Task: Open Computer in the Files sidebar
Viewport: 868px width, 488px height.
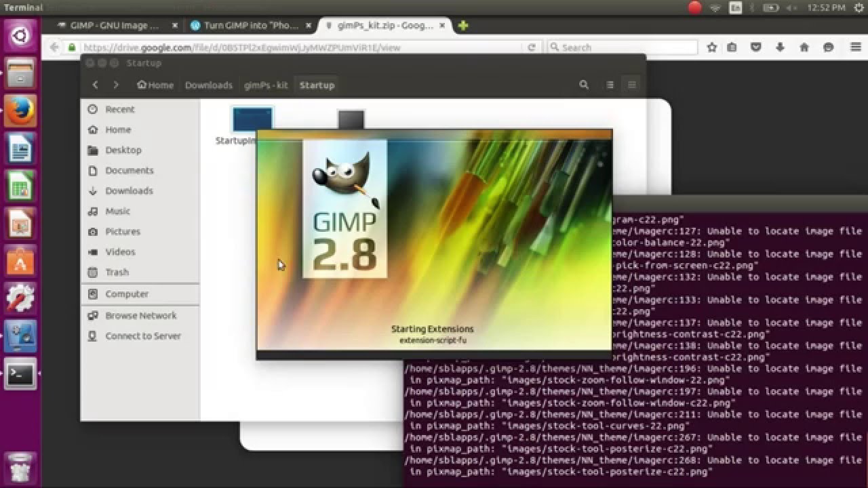Action: [x=140, y=294]
